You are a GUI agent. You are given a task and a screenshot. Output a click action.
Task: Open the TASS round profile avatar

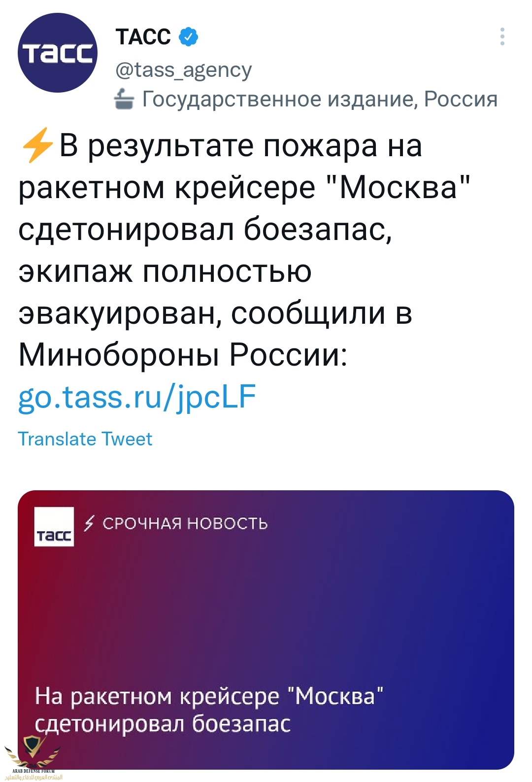[x=58, y=53]
